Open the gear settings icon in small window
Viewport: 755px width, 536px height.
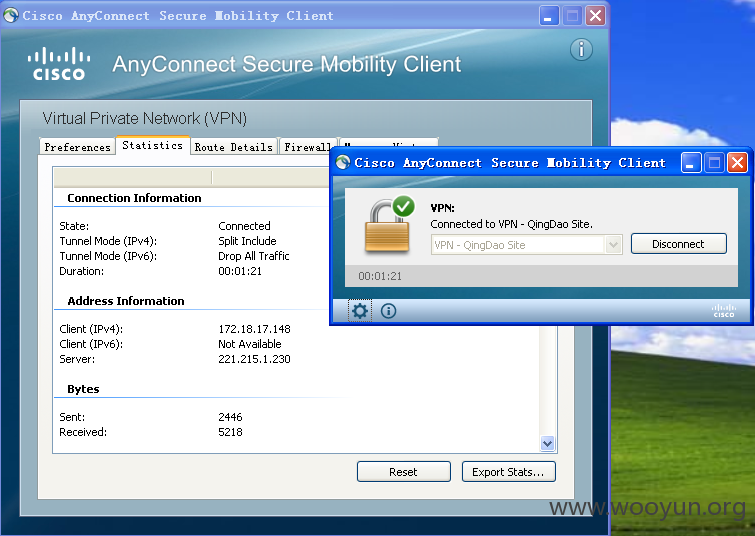(x=360, y=311)
